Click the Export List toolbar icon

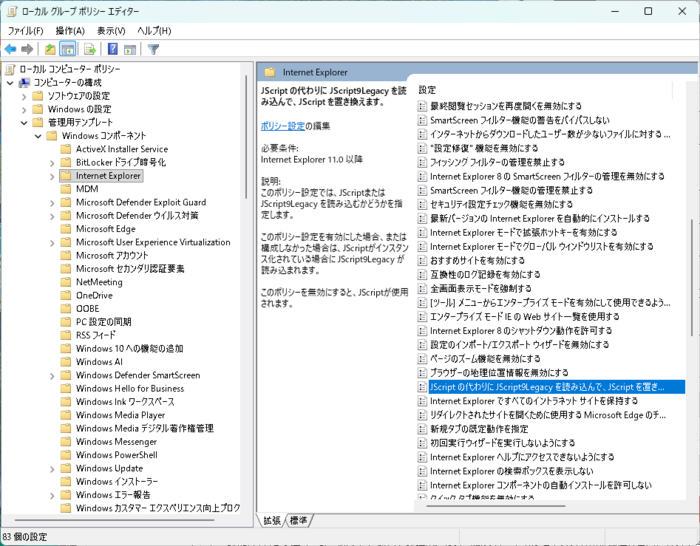(89, 49)
